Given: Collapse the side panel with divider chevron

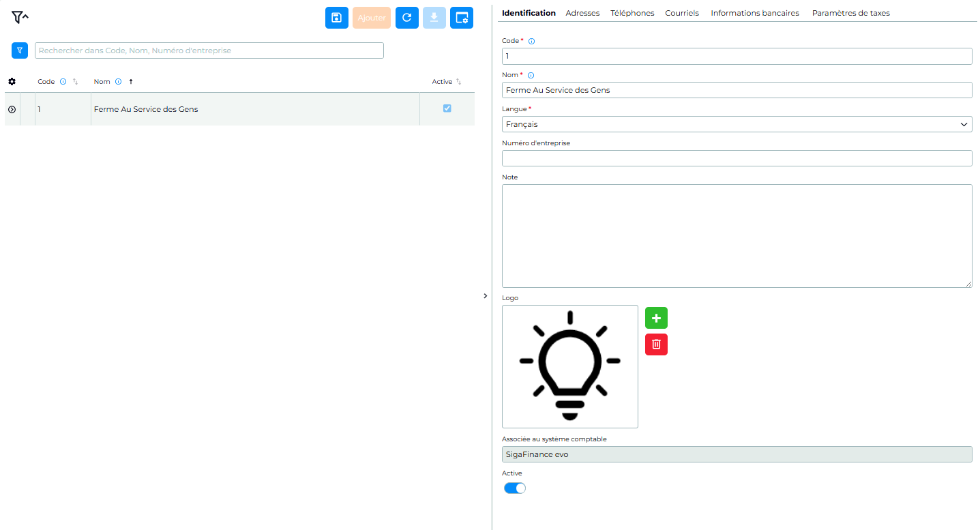Looking at the screenshot, I should pos(485,296).
